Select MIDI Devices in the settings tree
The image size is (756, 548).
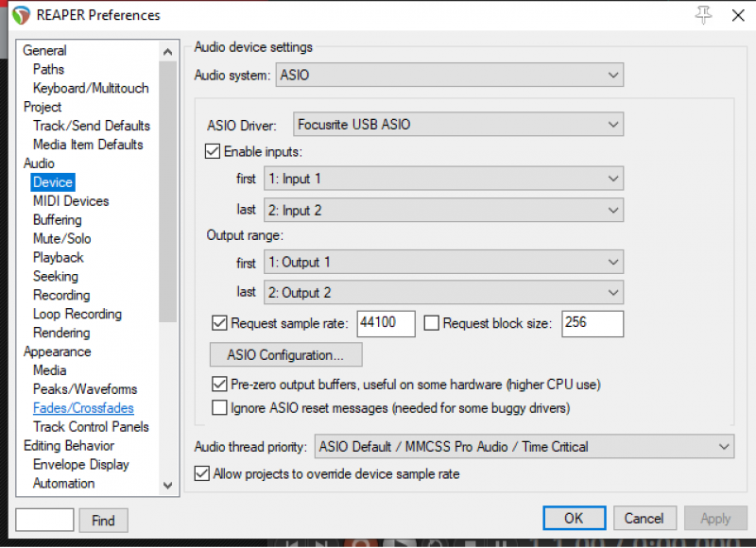71,201
